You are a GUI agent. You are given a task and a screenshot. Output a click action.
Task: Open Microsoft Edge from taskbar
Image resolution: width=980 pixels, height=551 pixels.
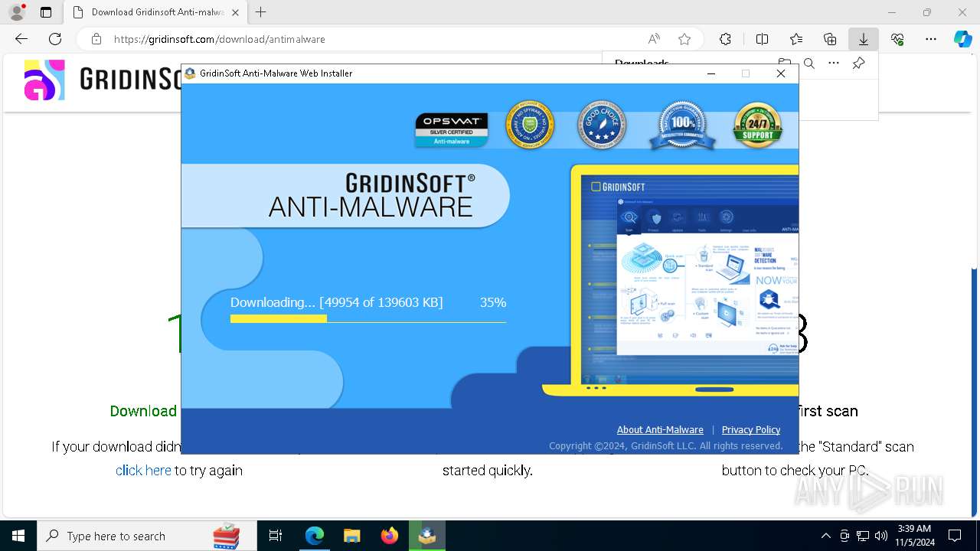315,536
